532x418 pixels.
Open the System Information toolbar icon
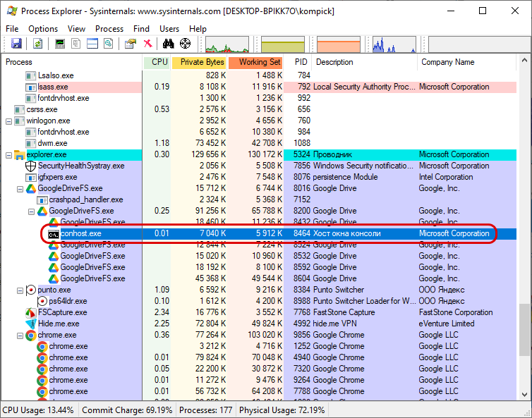coord(60,44)
